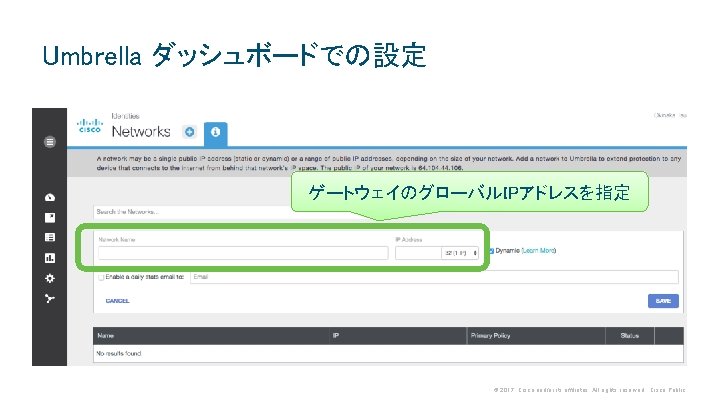The height and width of the screenshot is (405, 720).
Task: Sort by the Status column header
Action: pyautogui.click(x=630, y=336)
